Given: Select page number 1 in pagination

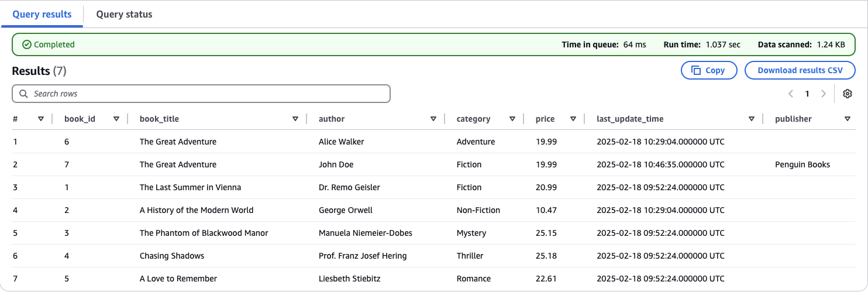Looking at the screenshot, I should 807,94.
